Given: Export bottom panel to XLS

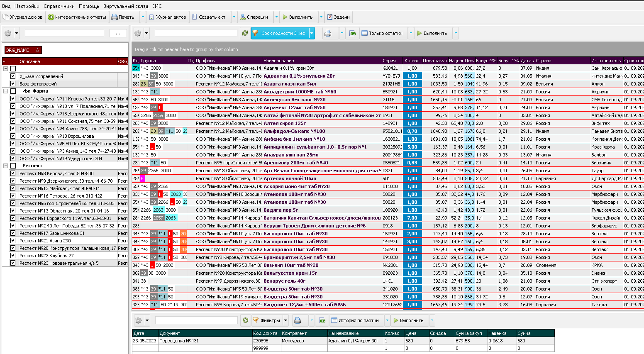Looking at the screenshot, I should point(322,320).
